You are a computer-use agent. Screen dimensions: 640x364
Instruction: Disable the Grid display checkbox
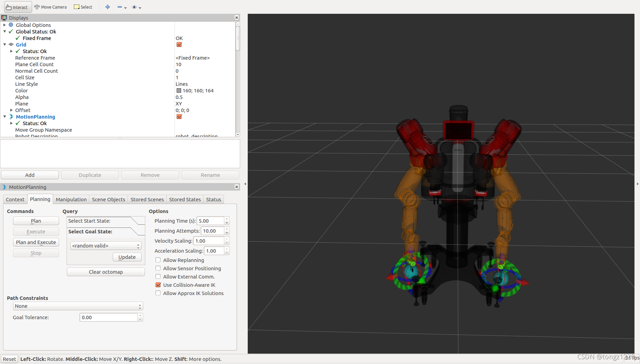click(179, 44)
